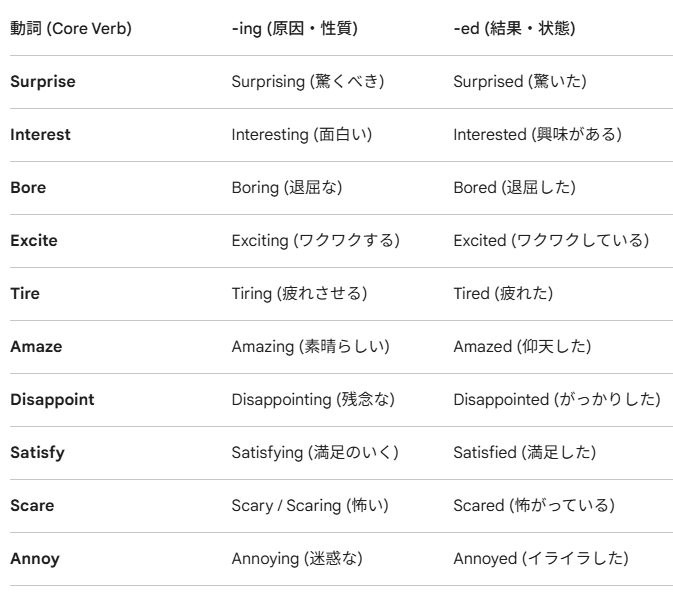
Task: Click the 動詞 (Core Verb) column header
Action: pos(70,28)
